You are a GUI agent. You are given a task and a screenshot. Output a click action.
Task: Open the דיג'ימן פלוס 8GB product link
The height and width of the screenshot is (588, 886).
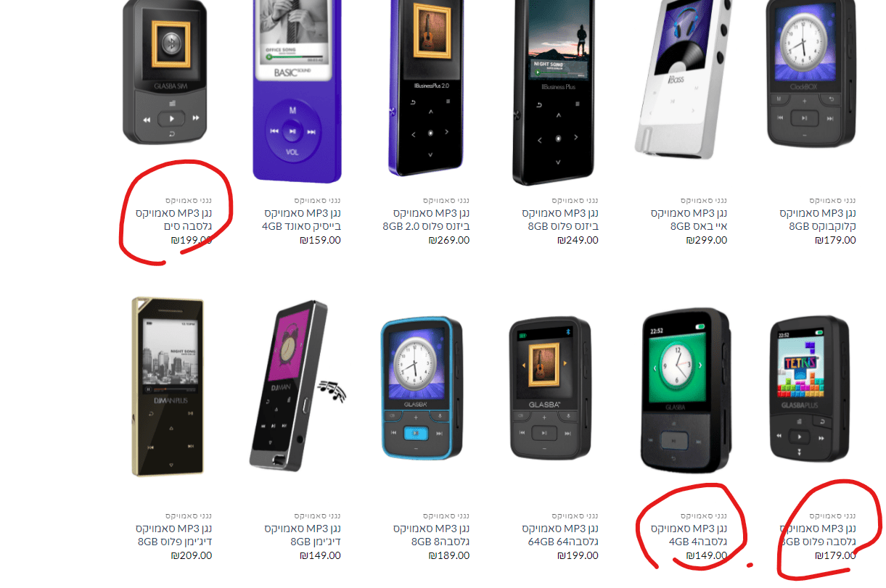click(x=174, y=535)
